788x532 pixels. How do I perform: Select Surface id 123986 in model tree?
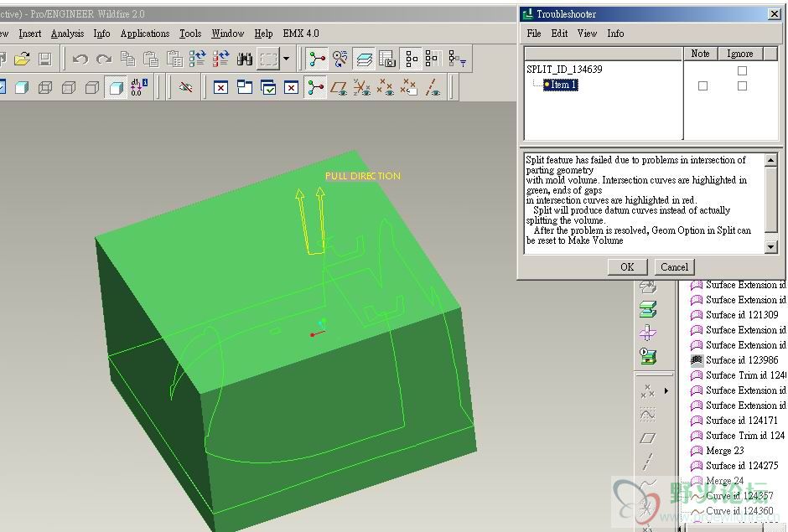point(741,360)
